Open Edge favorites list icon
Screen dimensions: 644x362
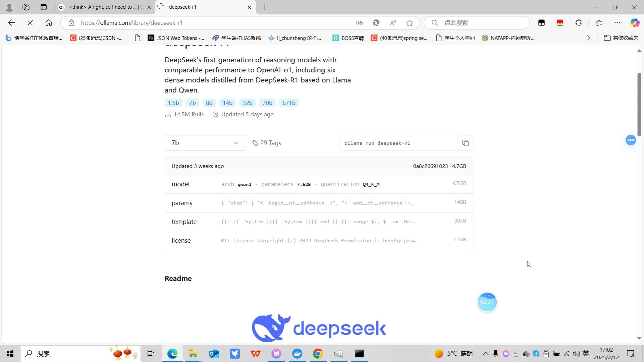click(599, 22)
